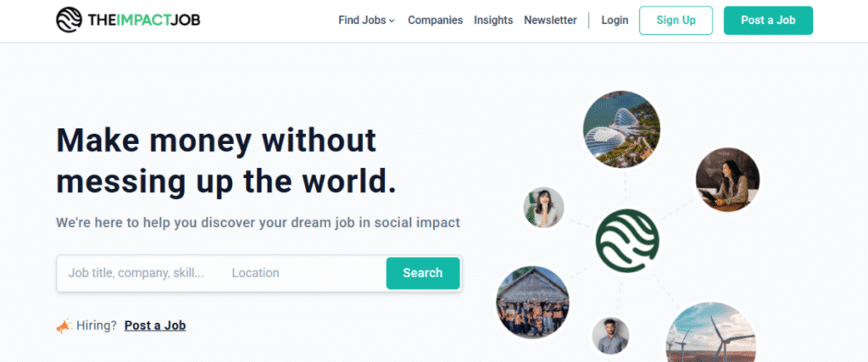
Task: Open the Newsletter page
Action: tap(550, 20)
